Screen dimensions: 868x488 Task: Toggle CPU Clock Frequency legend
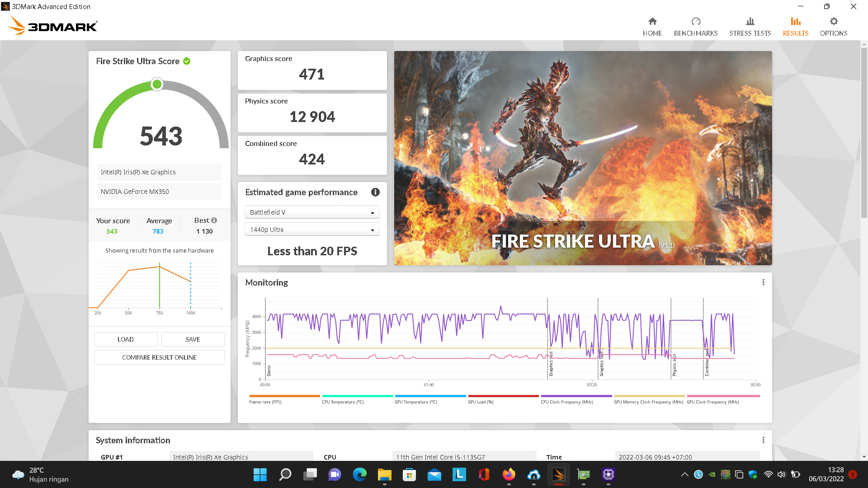pos(576,399)
